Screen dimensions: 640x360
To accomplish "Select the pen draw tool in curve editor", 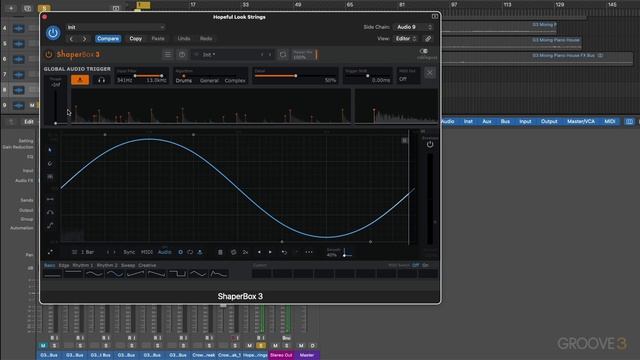I will [x=50, y=164].
